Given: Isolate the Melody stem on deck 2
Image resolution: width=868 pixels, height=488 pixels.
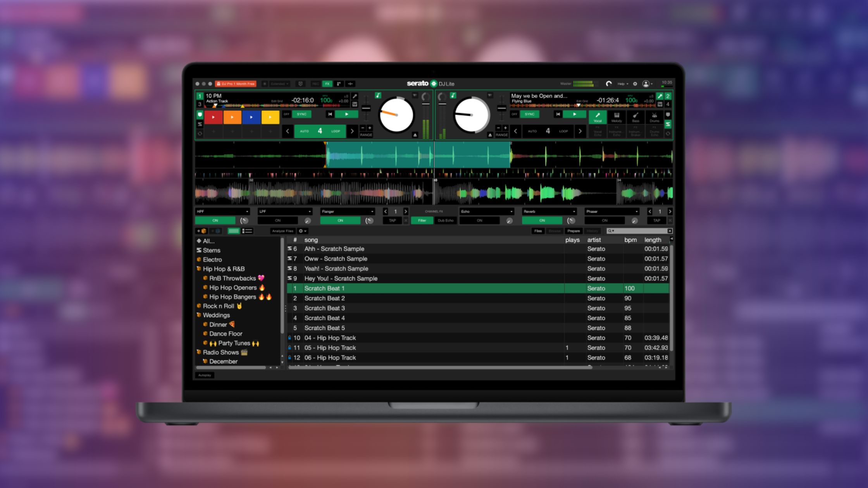Looking at the screenshot, I should [x=617, y=118].
